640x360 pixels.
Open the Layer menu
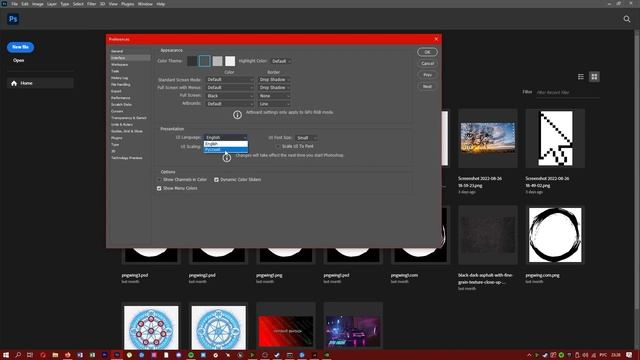point(52,4)
